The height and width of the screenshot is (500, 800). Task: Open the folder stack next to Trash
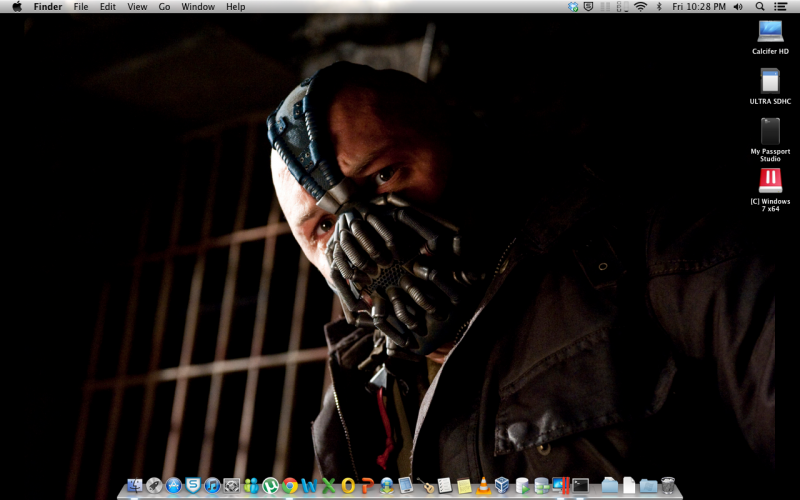click(x=648, y=485)
